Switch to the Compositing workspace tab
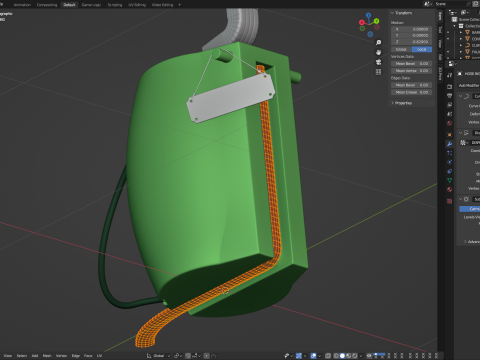 pos(47,5)
